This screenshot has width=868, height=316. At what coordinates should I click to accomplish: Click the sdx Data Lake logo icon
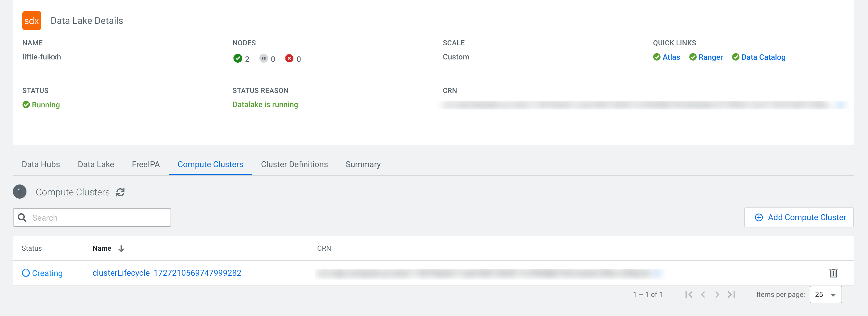pyautogui.click(x=32, y=21)
